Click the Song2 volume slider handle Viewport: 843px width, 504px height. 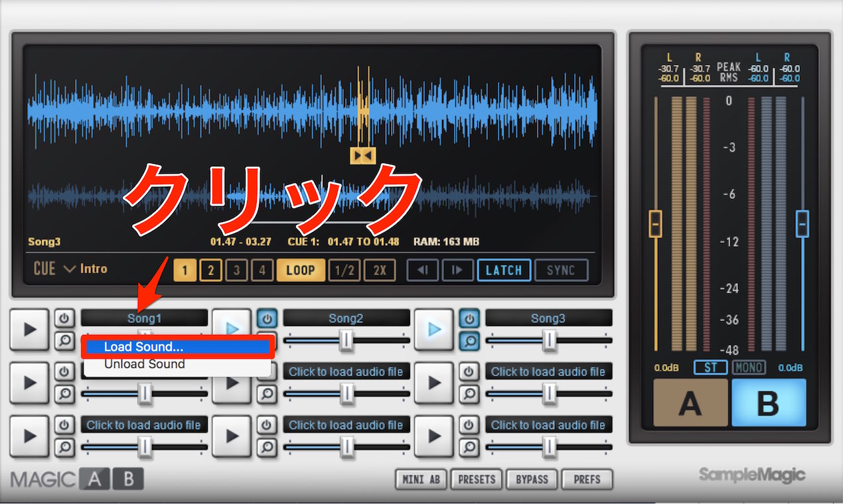tap(347, 340)
